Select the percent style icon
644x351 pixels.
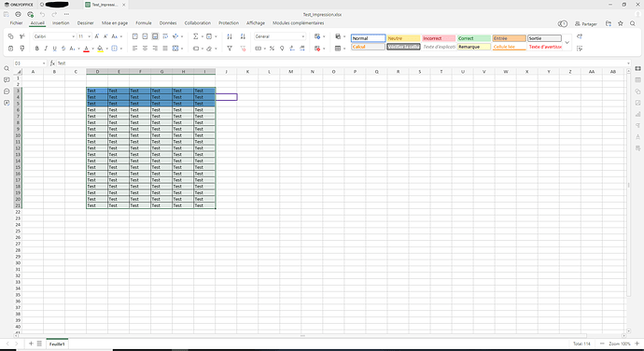(x=272, y=49)
